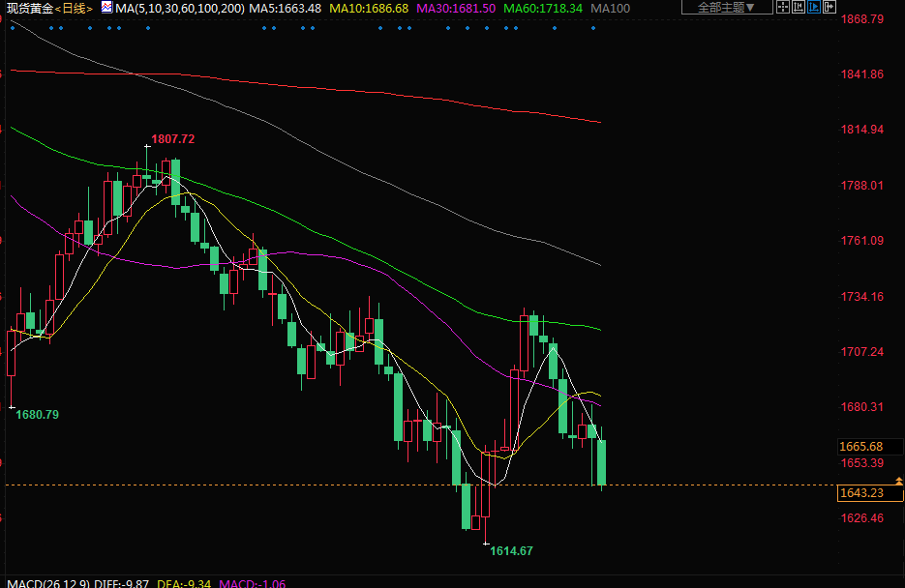Select the MA30:1681.50 legend label
Image resolution: width=905 pixels, height=588 pixels.
pos(457,8)
